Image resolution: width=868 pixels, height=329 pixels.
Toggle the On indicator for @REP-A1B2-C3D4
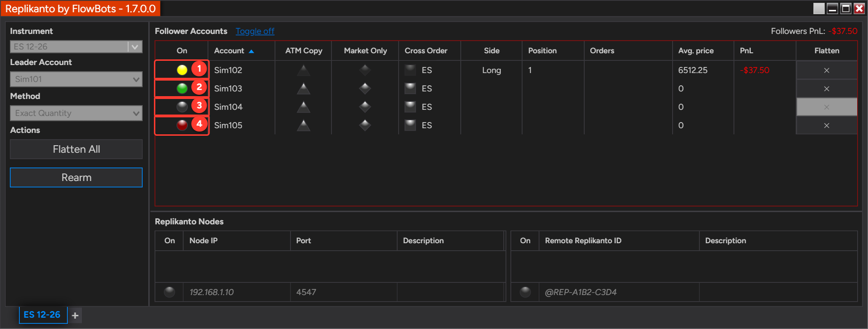525,292
